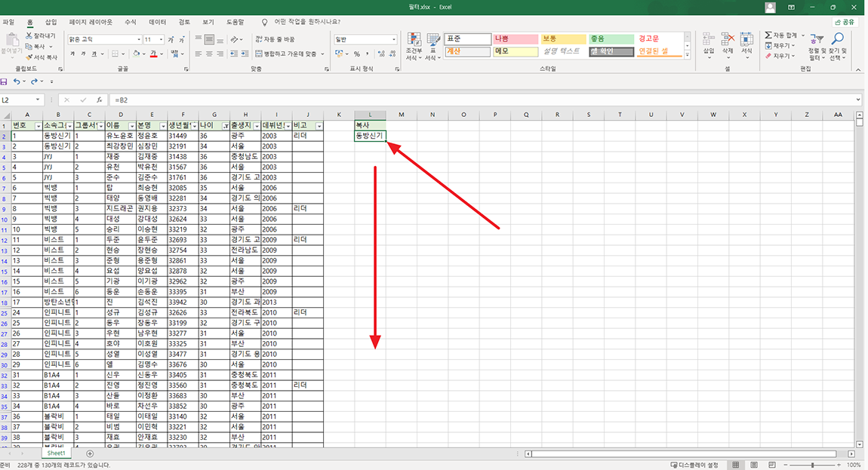Open filter dropdown for 이름 column
Viewport: 868px width, 470px height.
tap(132, 126)
